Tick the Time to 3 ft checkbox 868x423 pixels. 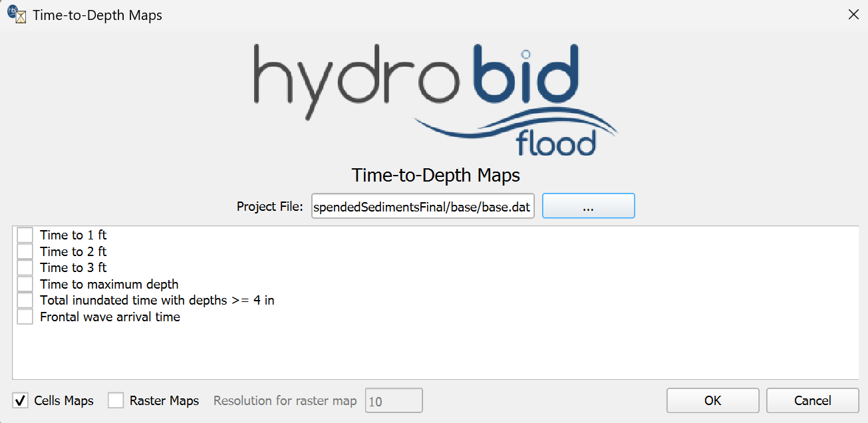(x=25, y=267)
